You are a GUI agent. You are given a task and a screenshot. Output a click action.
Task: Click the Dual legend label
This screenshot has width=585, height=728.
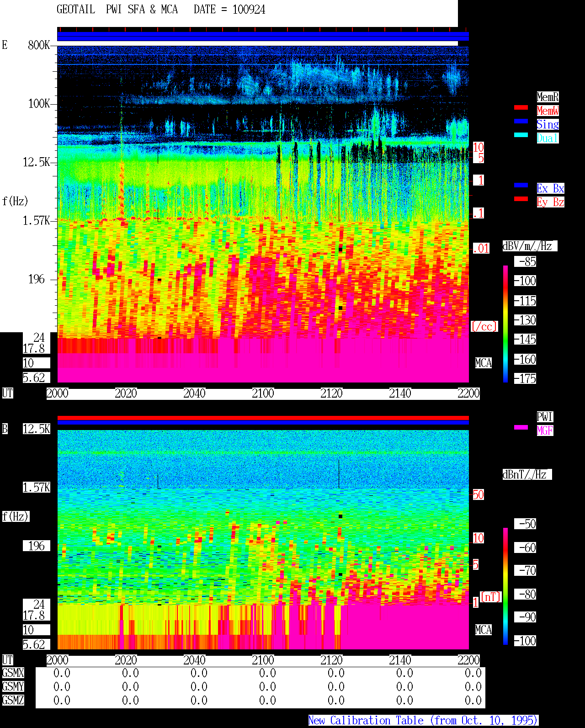tap(548, 138)
